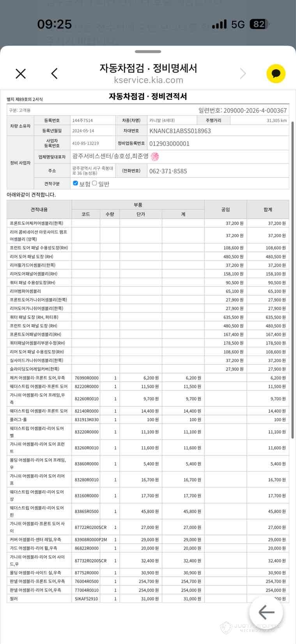Select VIN KNANC81ABSS018963
Image resolution: width=296 pixels, height=644 pixels.
[180, 131]
